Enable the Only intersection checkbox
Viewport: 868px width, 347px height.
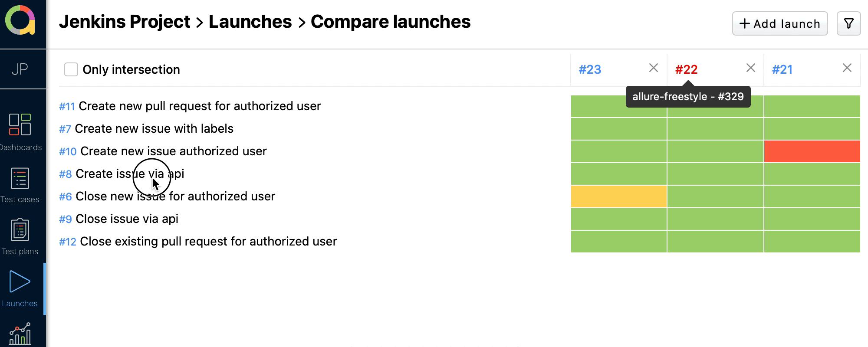(x=71, y=69)
